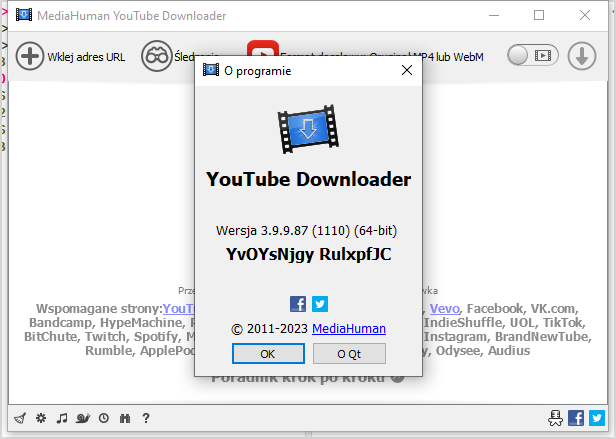Viewport: 616px width, 439px height.
Task: Open the binoculars tracking icon in toolbar
Action: tap(157, 56)
